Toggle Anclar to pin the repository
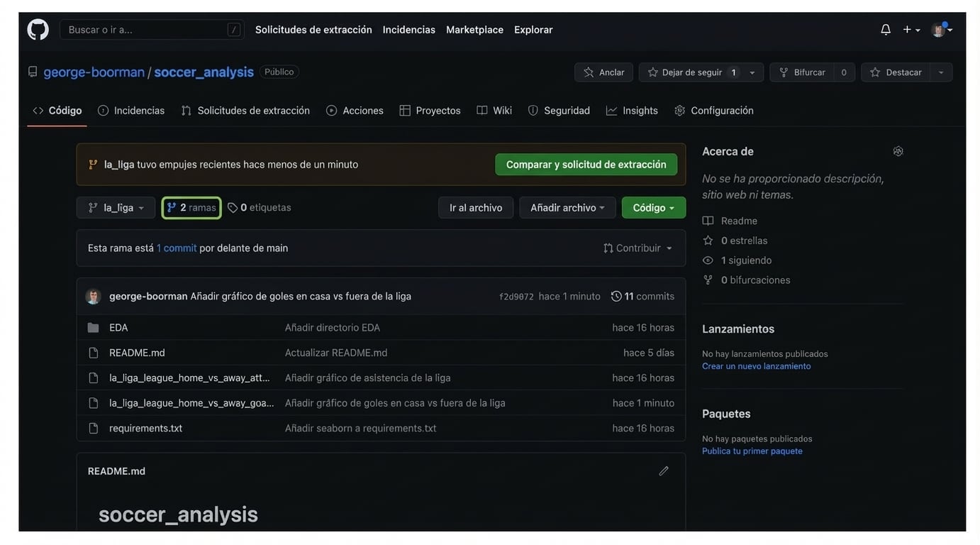Viewport: 980px width, 545px height. 603,72
